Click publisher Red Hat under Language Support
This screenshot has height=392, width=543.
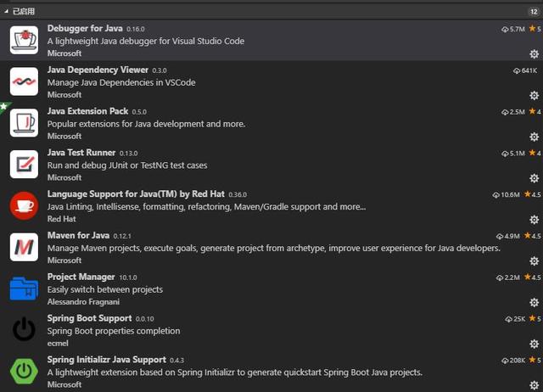click(x=61, y=219)
